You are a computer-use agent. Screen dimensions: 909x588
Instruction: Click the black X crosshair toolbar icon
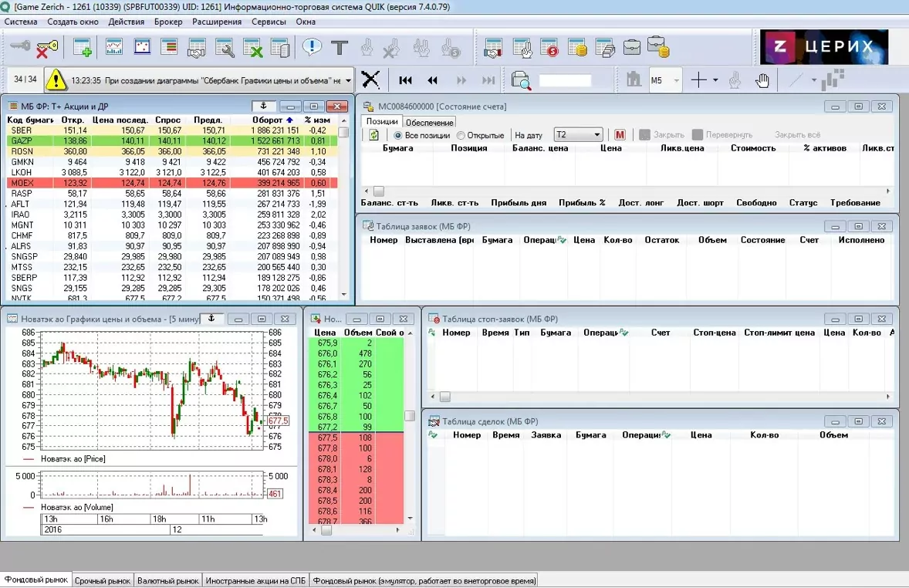[x=370, y=79]
